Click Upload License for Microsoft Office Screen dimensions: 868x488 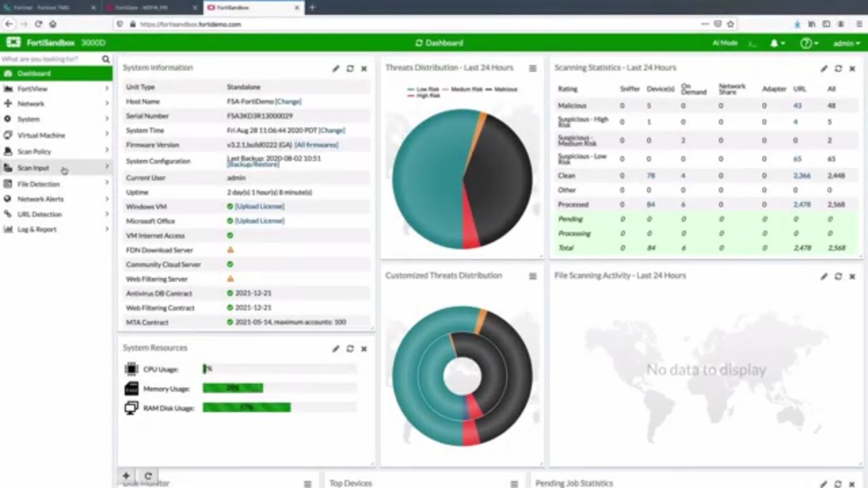260,221
